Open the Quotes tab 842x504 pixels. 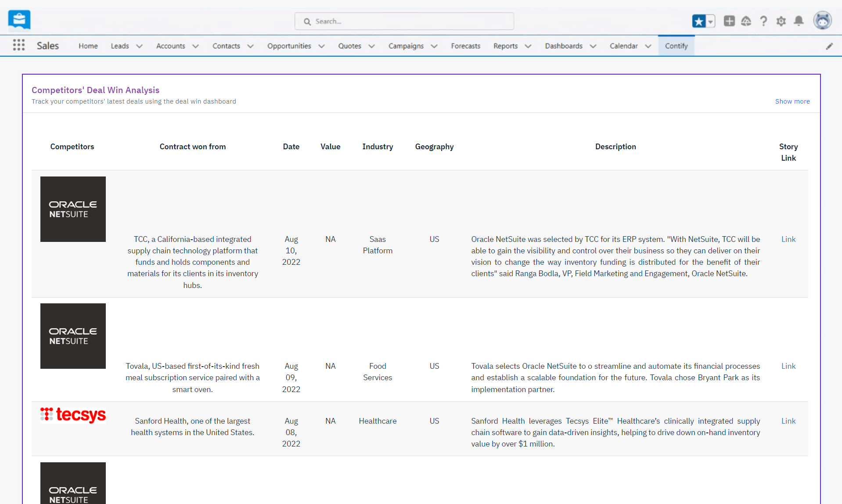click(350, 46)
